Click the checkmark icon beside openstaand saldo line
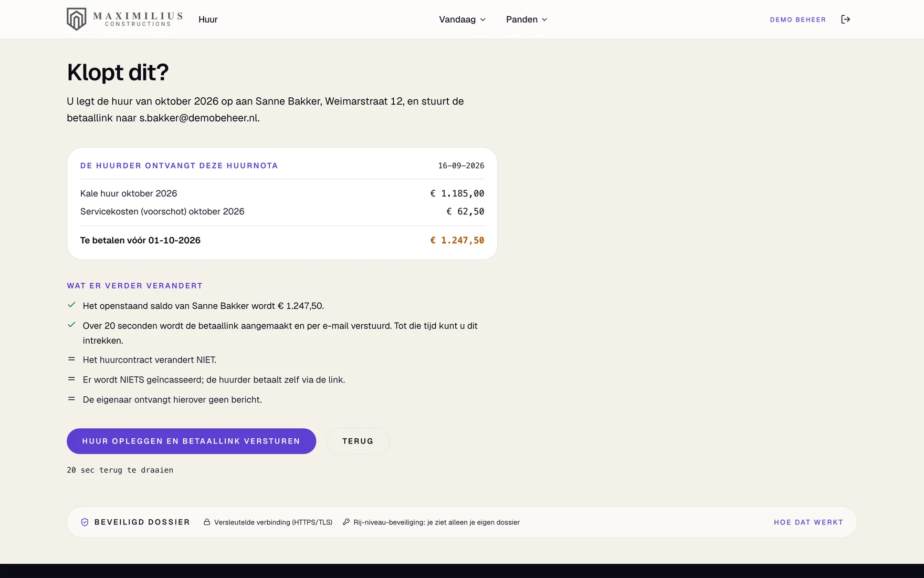 [x=71, y=305]
